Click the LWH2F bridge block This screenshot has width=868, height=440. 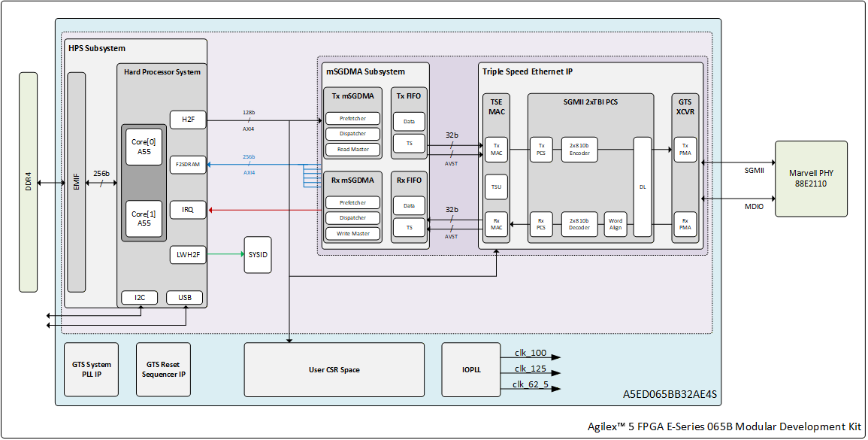pos(188,255)
